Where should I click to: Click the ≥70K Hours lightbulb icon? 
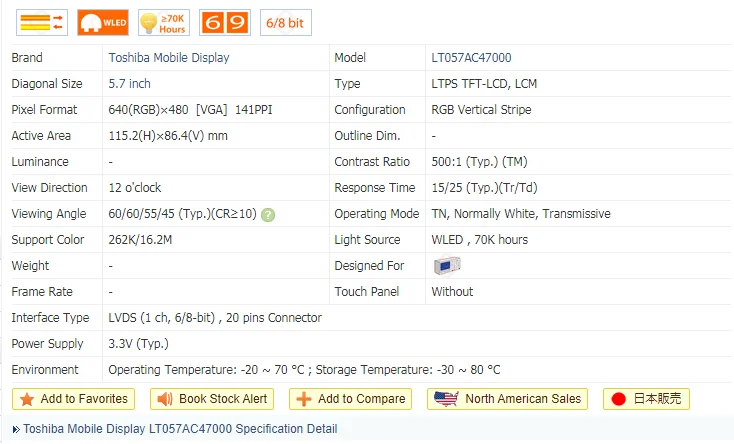164,22
